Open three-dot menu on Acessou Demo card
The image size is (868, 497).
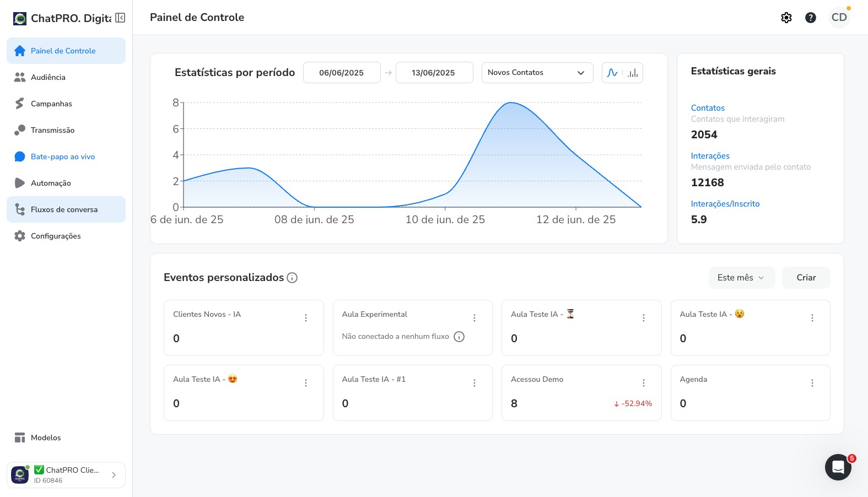tap(643, 383)
